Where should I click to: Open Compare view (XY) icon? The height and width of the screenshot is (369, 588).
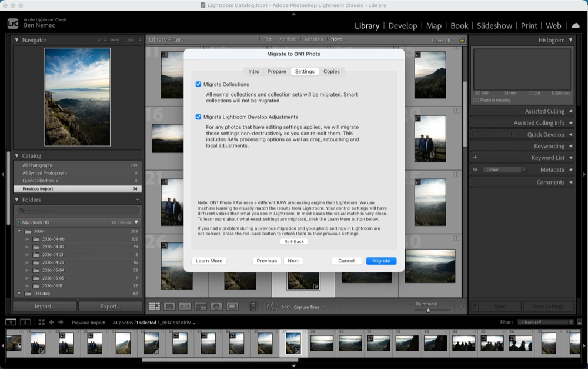[185, 307]
